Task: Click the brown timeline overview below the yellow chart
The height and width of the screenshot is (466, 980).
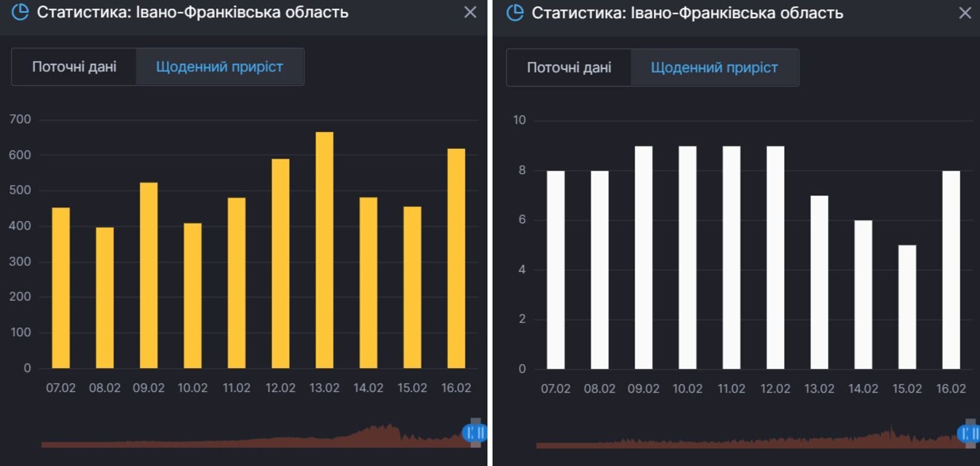Action: tap(252, 442)
